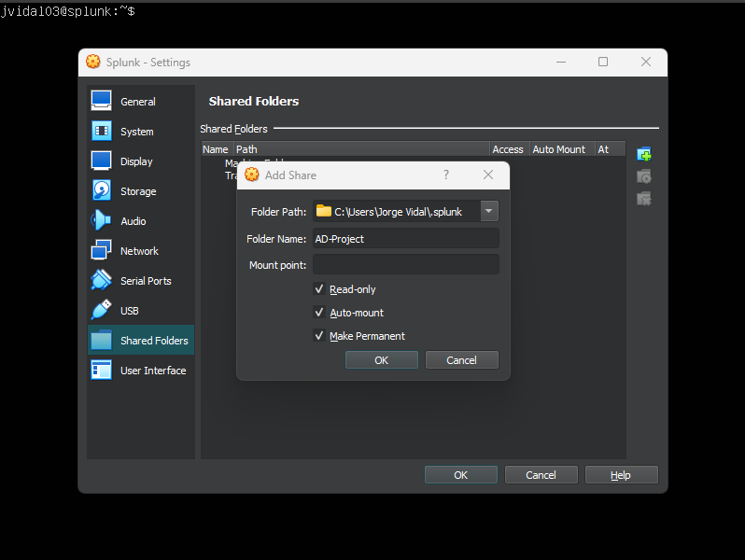Toggle the Make Permanent checkbox
The image size is (745, 560).
click(x=318, y=335)
